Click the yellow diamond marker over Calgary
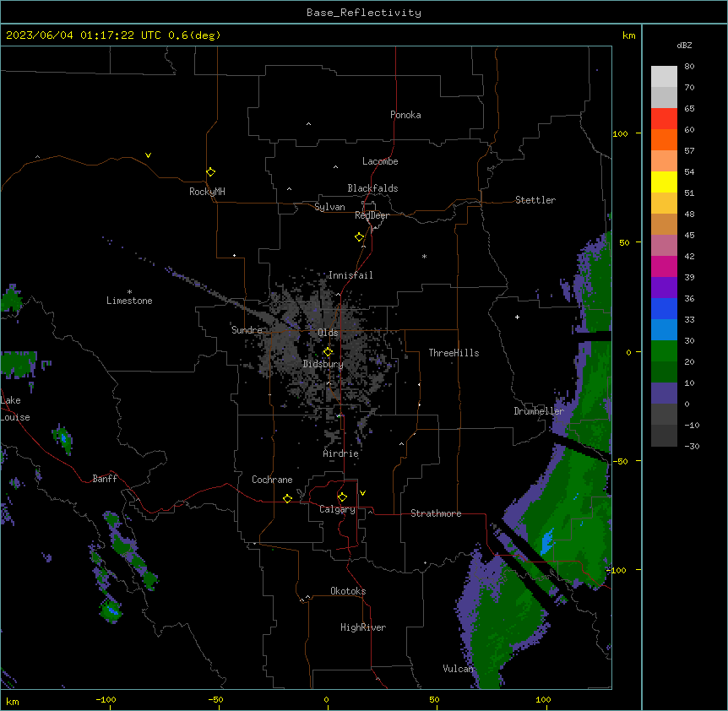Screen dimensions: 728x711 tap(342, 497)
